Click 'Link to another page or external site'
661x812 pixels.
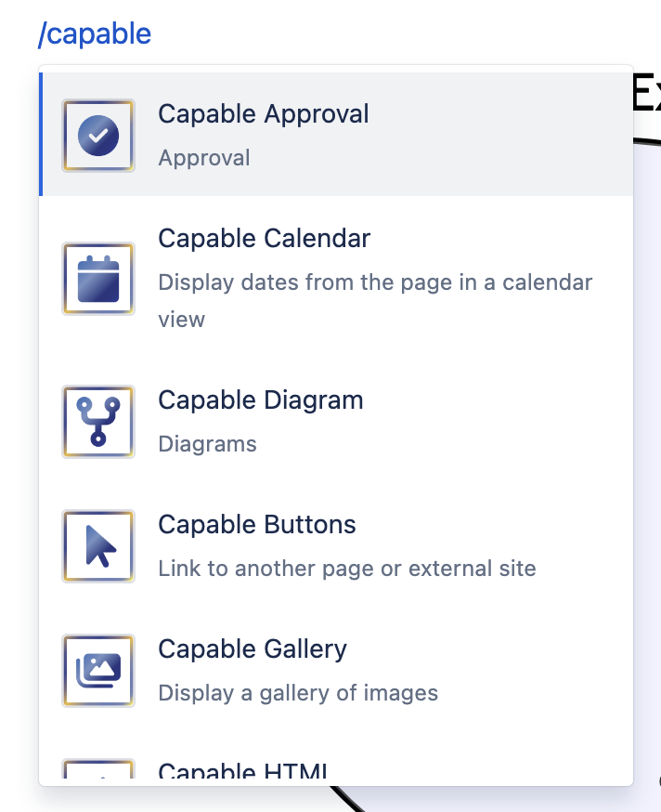tap(347, 569)
